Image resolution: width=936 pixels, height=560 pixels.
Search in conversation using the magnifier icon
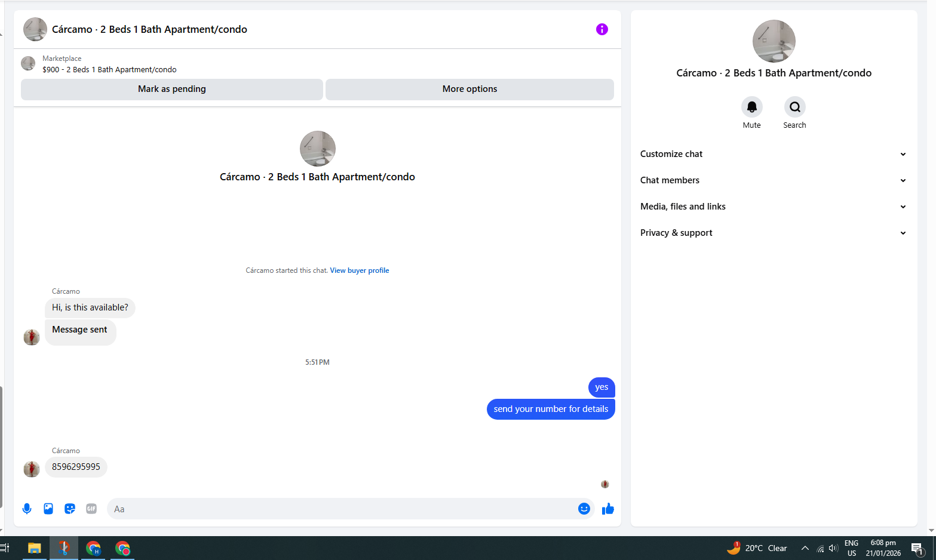pyautogui.click(x=794, y=107)
